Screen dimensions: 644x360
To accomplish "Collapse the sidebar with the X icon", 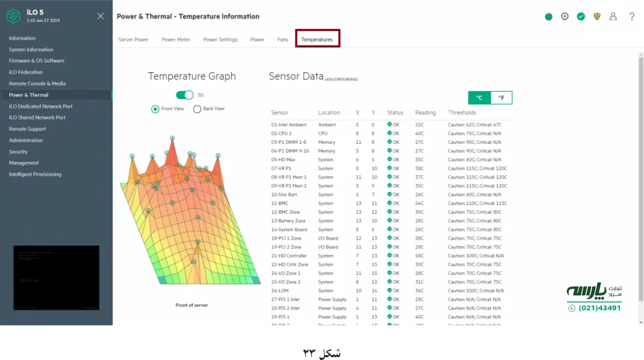I will pos(100,16).
